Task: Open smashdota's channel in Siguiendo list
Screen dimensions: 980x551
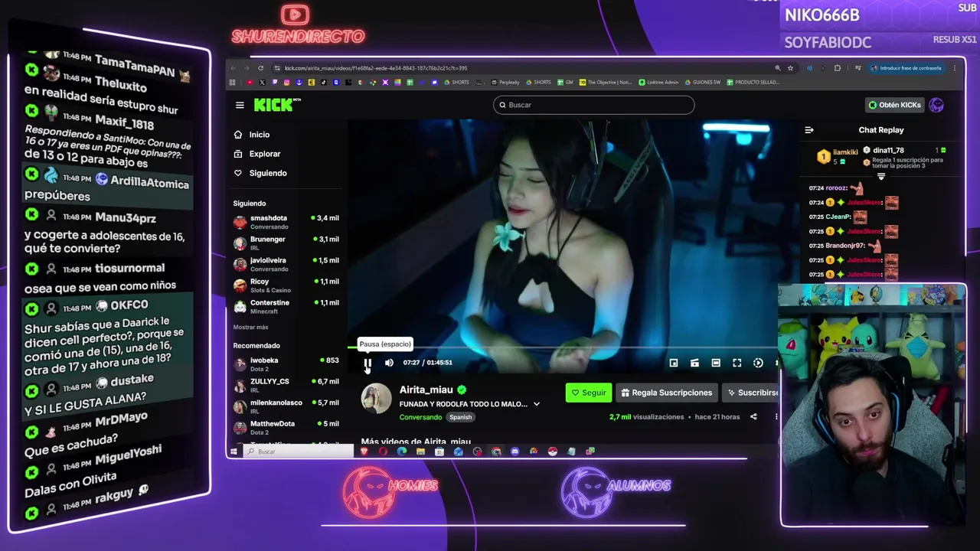Action: tap(286, 222)
